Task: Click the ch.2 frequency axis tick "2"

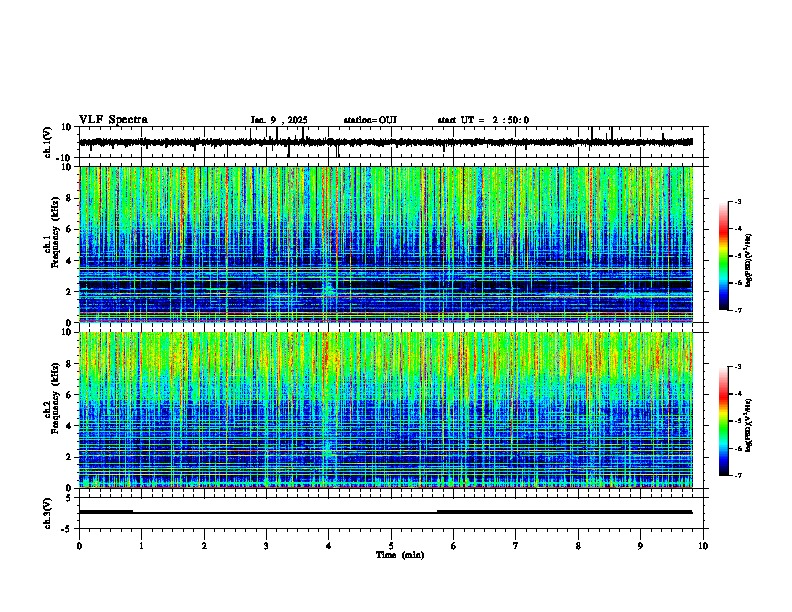Action: click(69, 457)
